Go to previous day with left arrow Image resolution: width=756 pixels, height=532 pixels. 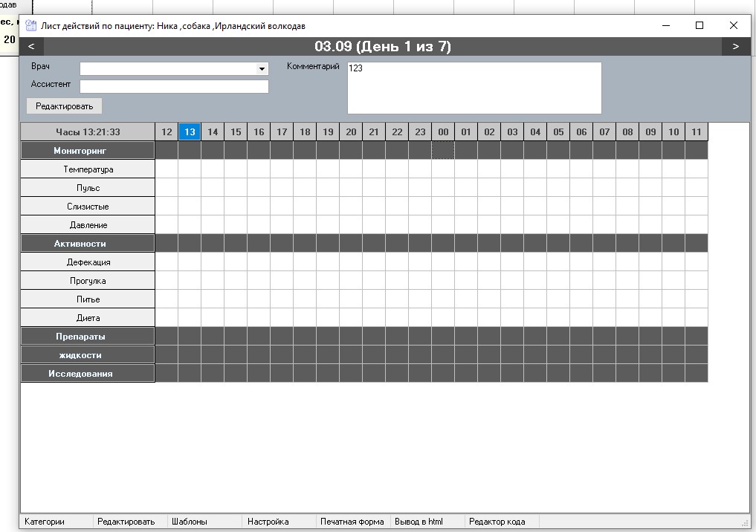[30, 47]
